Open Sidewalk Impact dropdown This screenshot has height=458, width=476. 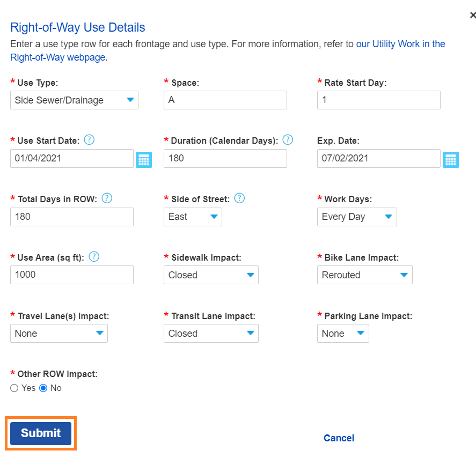pyautogui.click(x=211, y=275)
